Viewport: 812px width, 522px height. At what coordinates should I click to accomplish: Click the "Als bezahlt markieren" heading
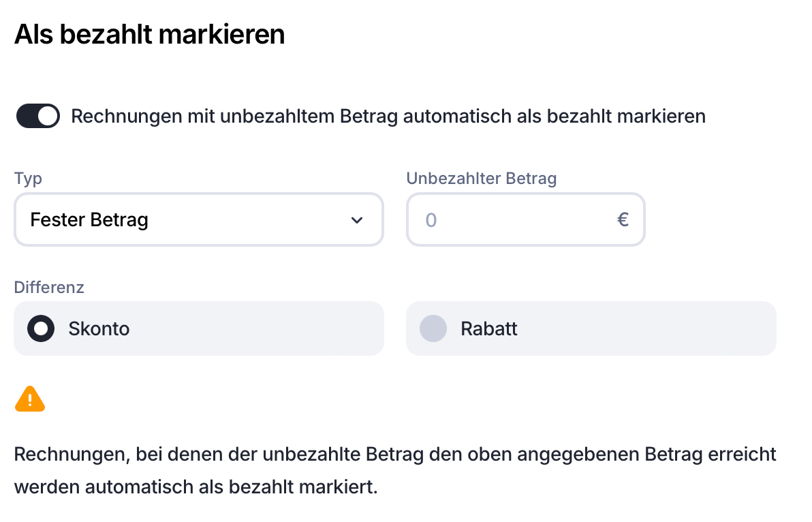click(x=149, y=34)
